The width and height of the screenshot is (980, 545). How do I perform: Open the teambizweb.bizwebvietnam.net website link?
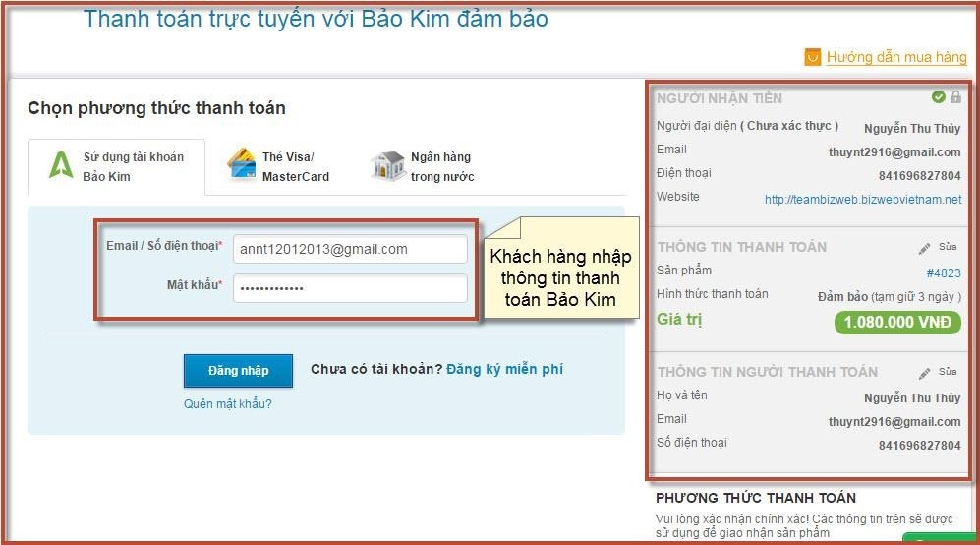(863, 200)
